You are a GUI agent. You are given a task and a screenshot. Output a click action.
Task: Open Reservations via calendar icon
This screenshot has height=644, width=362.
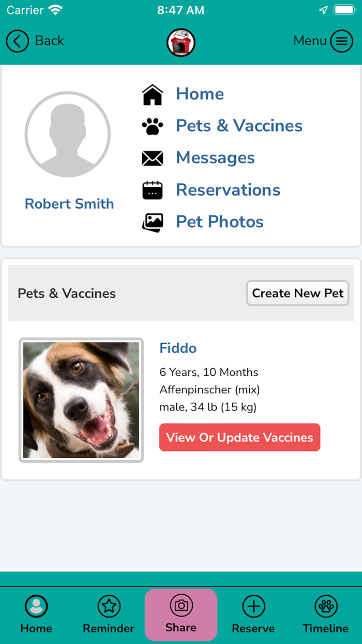click(152, 189)
